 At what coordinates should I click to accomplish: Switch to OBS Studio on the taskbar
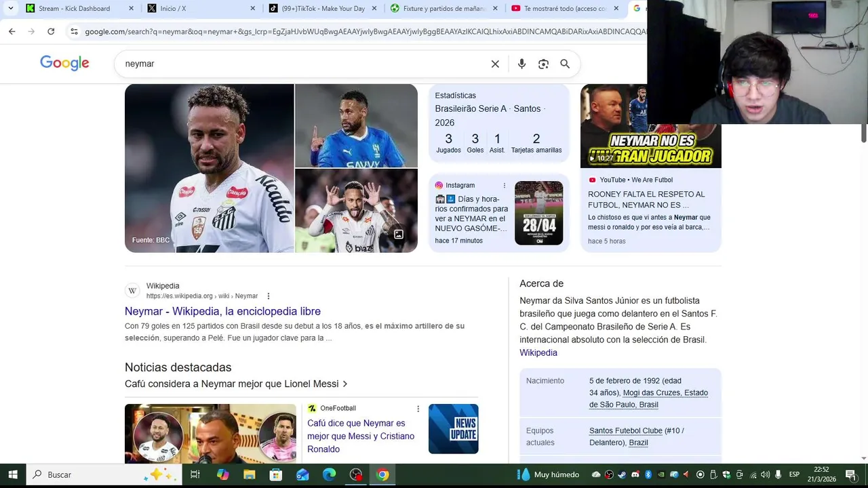click(x=356, y=474)
